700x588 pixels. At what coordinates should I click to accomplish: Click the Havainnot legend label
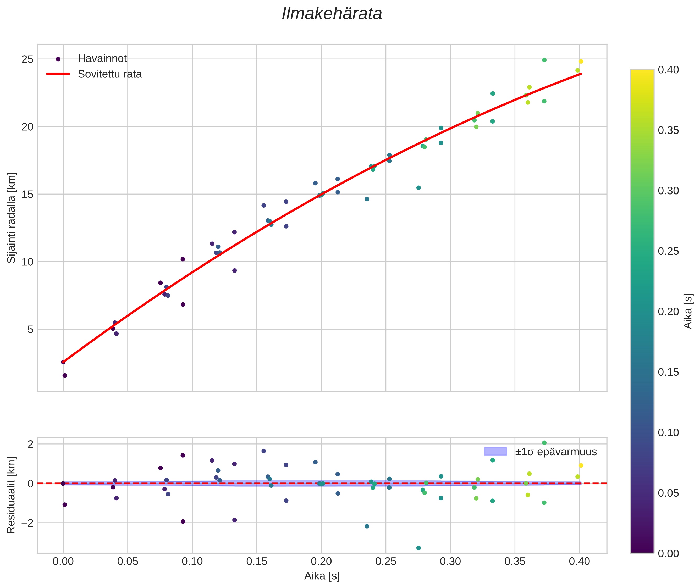click(x=102, y=59)
